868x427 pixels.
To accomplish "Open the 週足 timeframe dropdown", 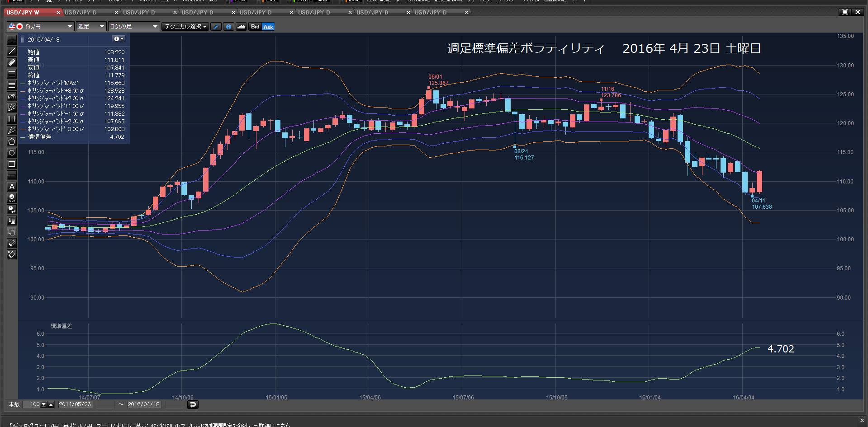I will coord(91,27).
